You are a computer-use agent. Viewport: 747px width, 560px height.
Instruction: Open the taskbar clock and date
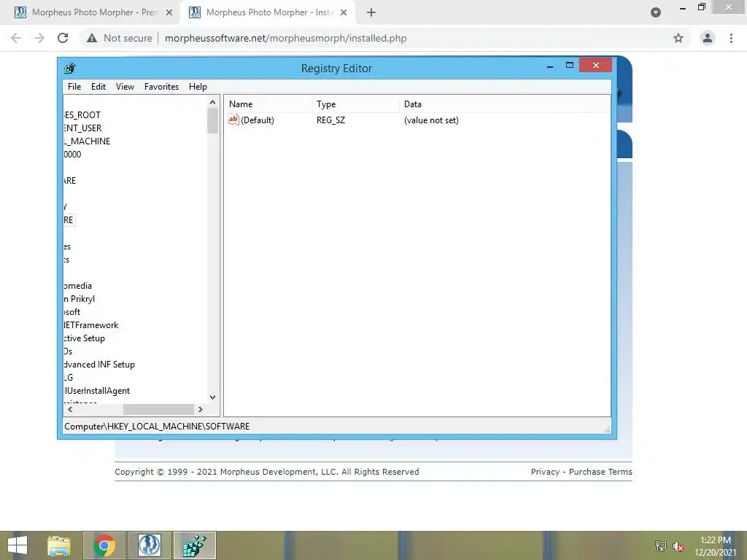point(716,546)
